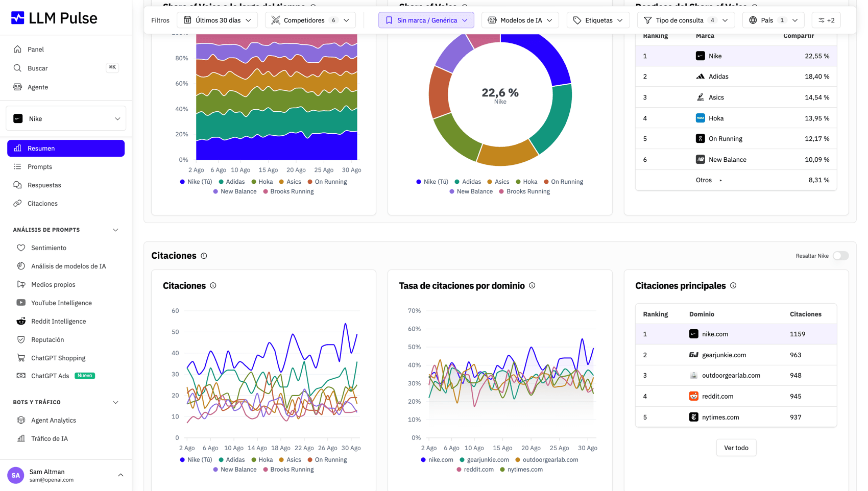
Task: Click the Análisis de modelos de IA icon
Action: 21,266
